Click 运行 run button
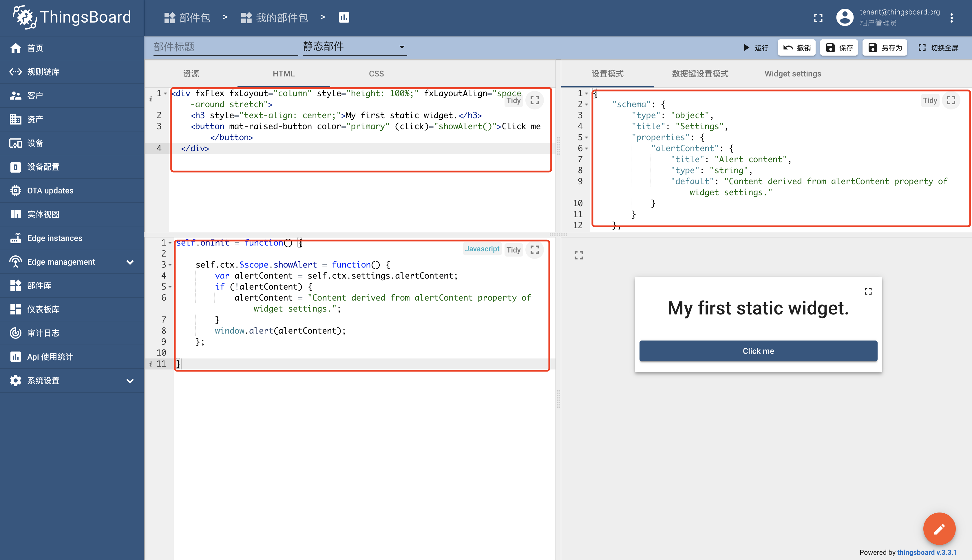 point(755,48)
